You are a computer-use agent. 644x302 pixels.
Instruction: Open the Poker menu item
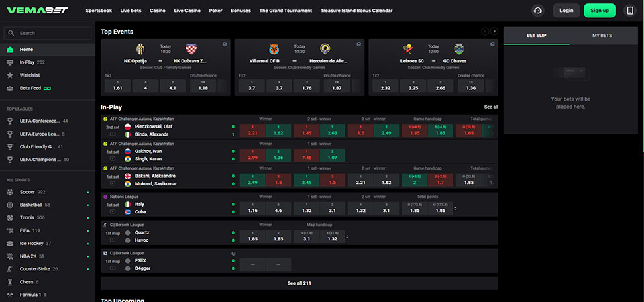pos(215,11)
